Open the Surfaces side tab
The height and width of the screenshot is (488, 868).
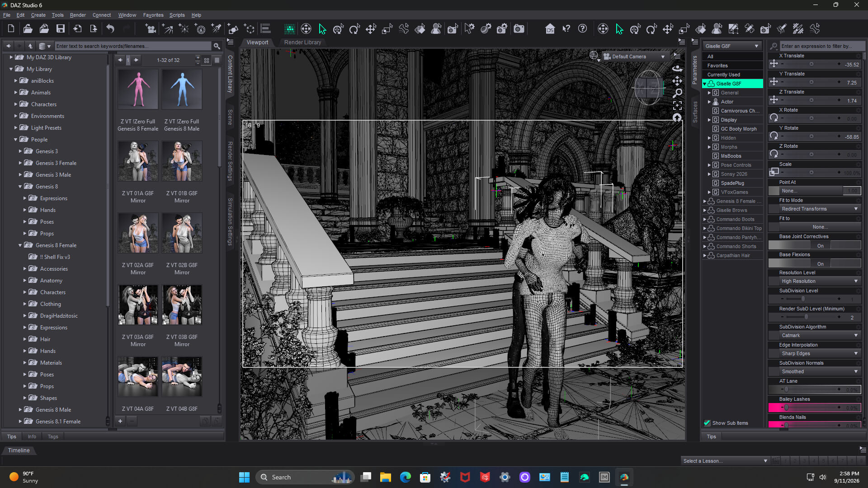[695, 112]
